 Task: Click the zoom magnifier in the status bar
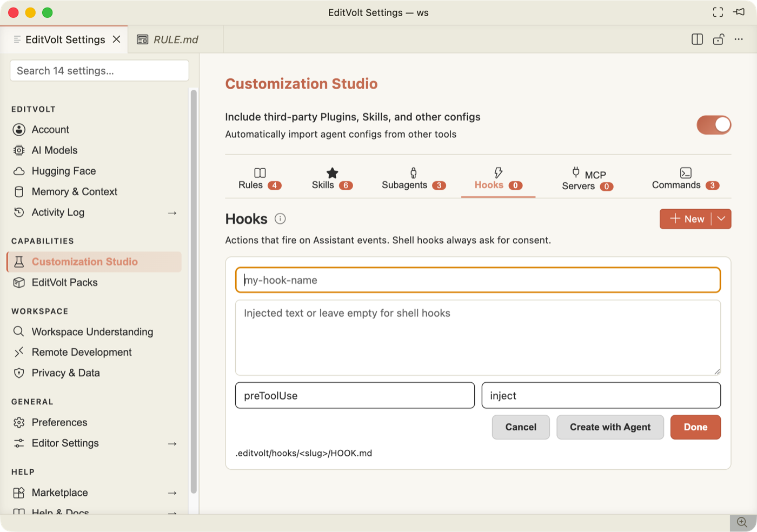742,522
